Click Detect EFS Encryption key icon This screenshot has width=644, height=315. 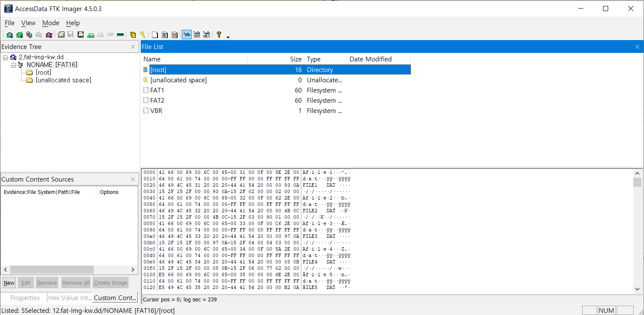click(143, 35)
